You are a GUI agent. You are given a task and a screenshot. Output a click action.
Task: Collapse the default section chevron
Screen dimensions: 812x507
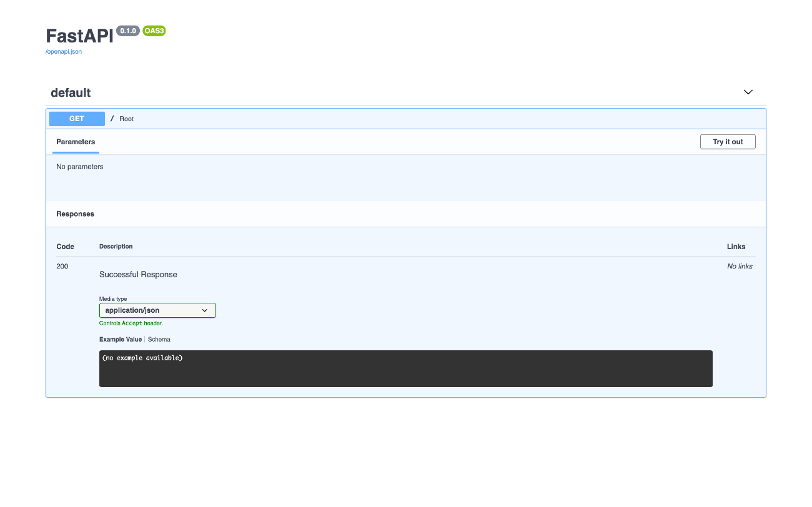(748, 92)
